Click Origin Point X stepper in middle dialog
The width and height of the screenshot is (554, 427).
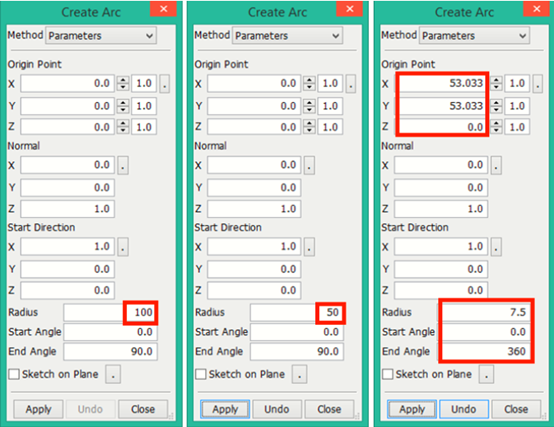click(310, 83)
